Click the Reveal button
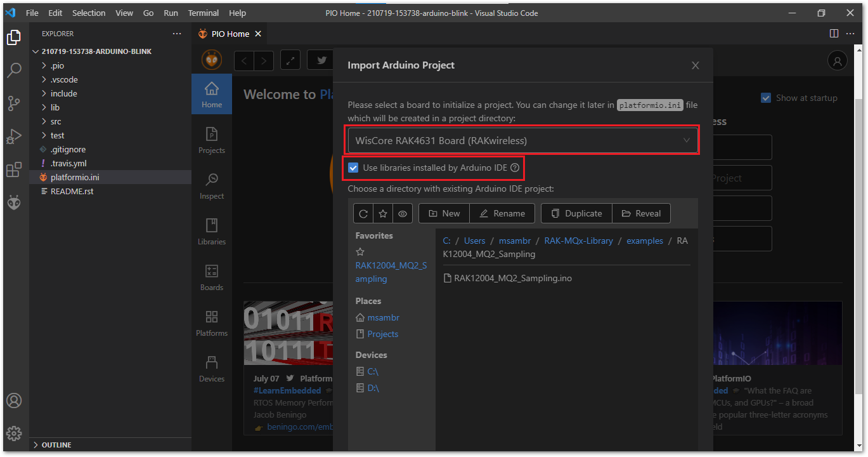The image size is (868, 457). coord(641,213)
